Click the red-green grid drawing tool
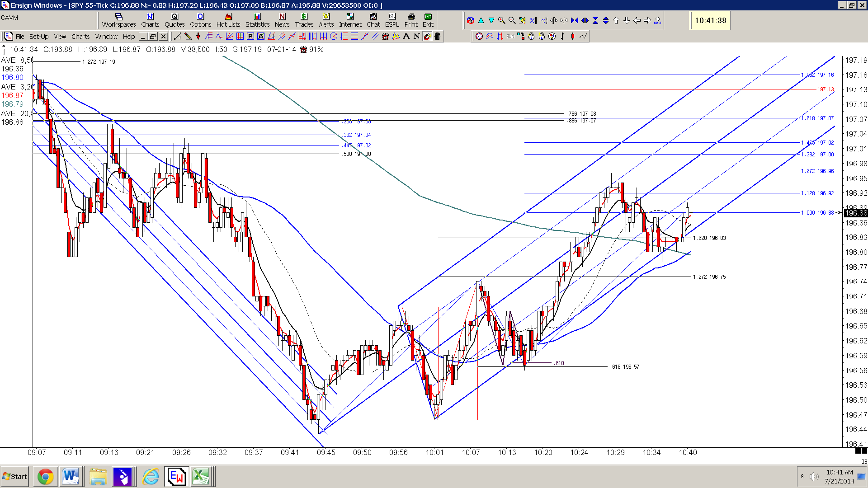The width and height of the screenshot is (868, 488). [240, 36]
